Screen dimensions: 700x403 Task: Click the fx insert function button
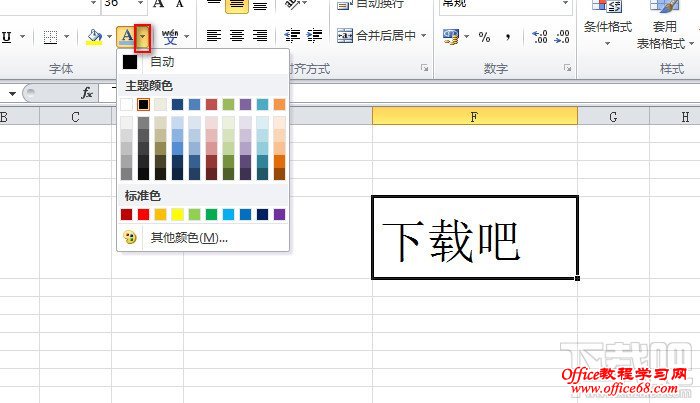[x=87, y=93]
